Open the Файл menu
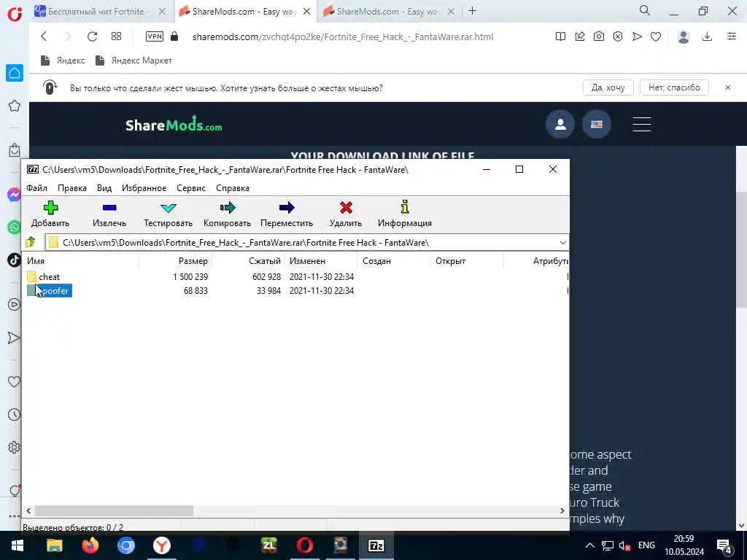 pyautogui.click(x=36, y=188)
